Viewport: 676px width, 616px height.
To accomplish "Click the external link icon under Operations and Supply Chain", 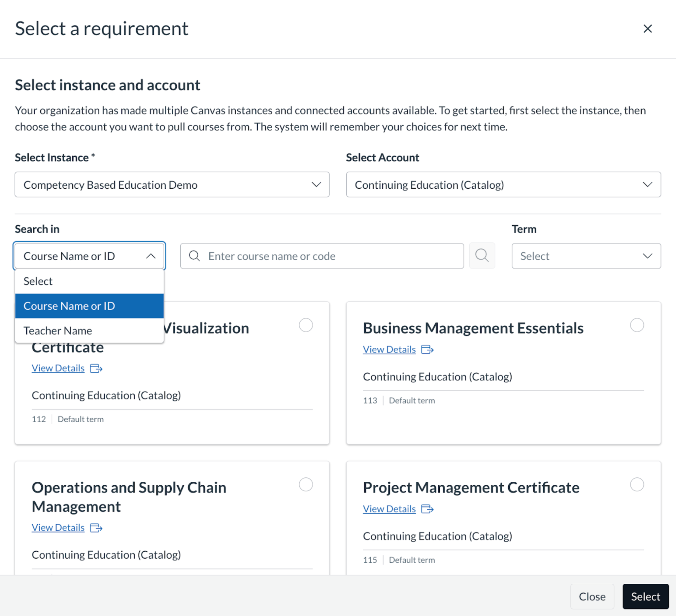I will coord(96,528).
